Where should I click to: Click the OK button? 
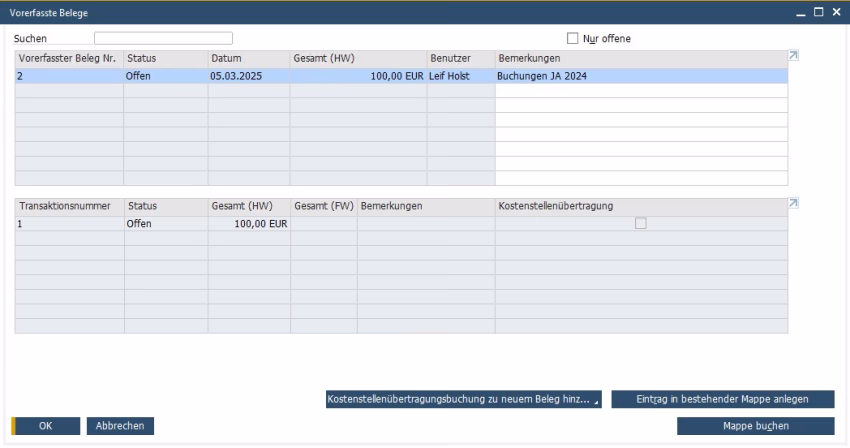pos(46,426)
